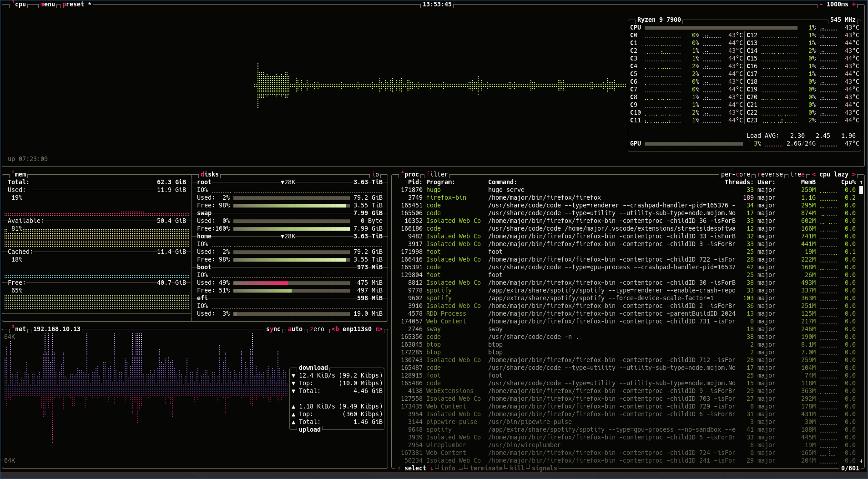868x479 pixels.
Task: Click the ▼ arrow beside the root disk
Action: (283, 182)
